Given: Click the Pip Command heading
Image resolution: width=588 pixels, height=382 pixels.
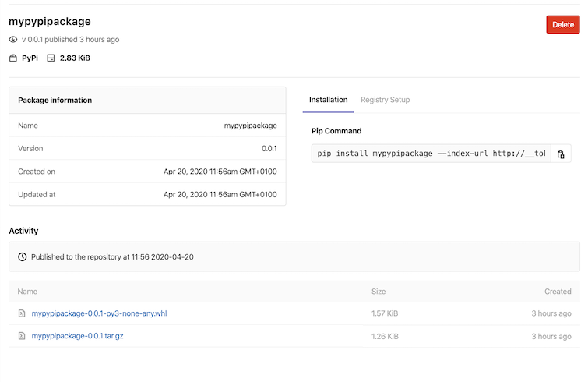Looking at the screenshot, I should 336,131.
